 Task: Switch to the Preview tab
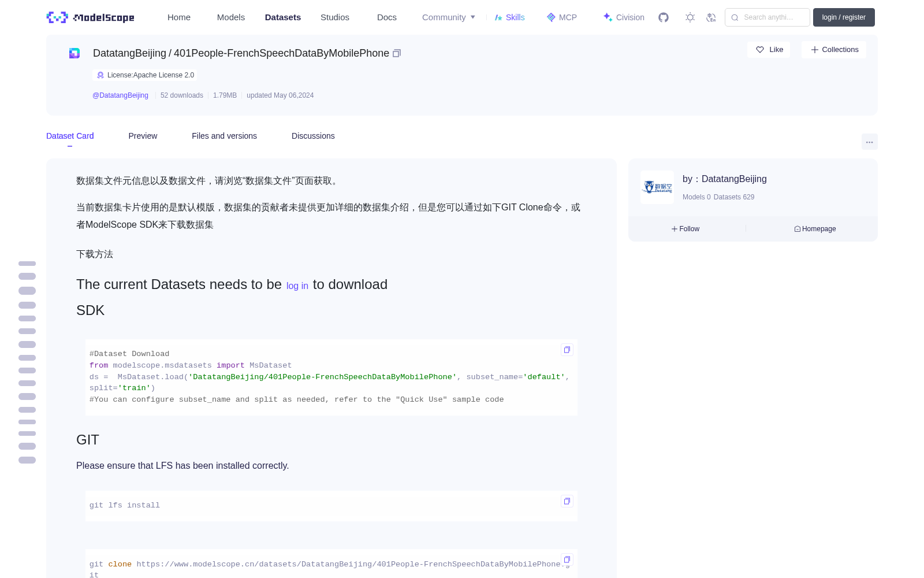[x=143, y=136]
